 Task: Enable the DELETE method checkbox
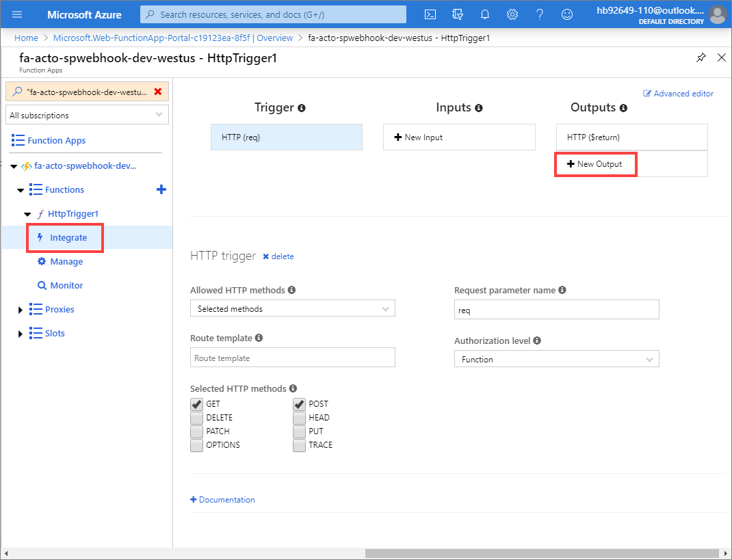(x=196, y=418)
